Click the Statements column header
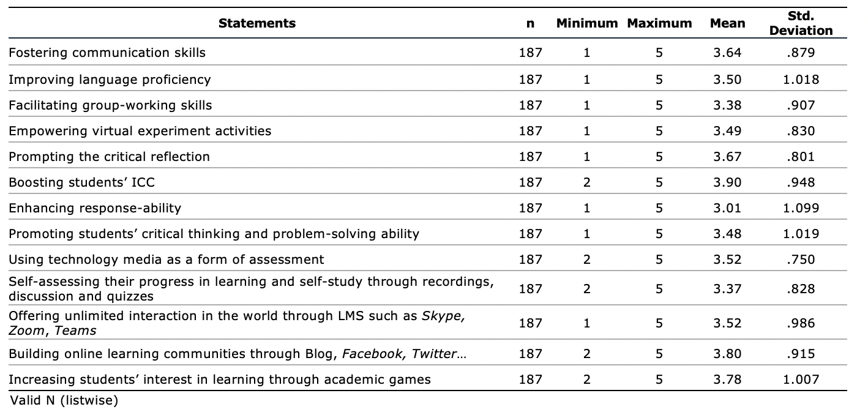This screenshot has width=868, height=415. 256,24
